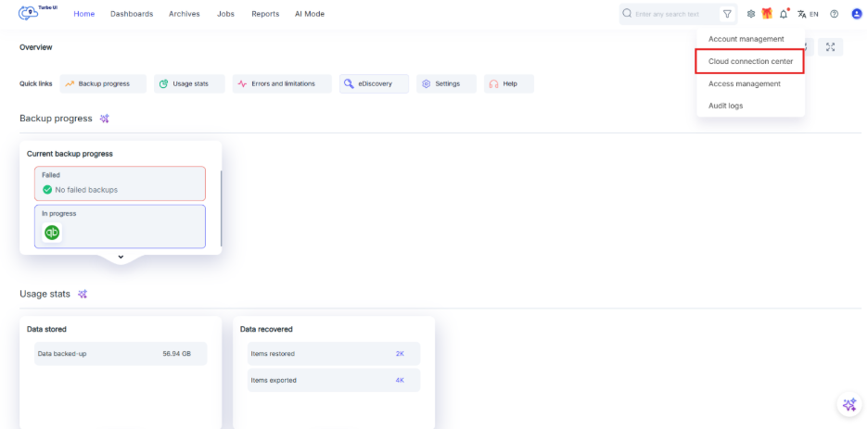The width and height of the screenshot is (868, 429).
Task: Click the QuickBooks in-progress backup icon
Action: tap(52, 233)
